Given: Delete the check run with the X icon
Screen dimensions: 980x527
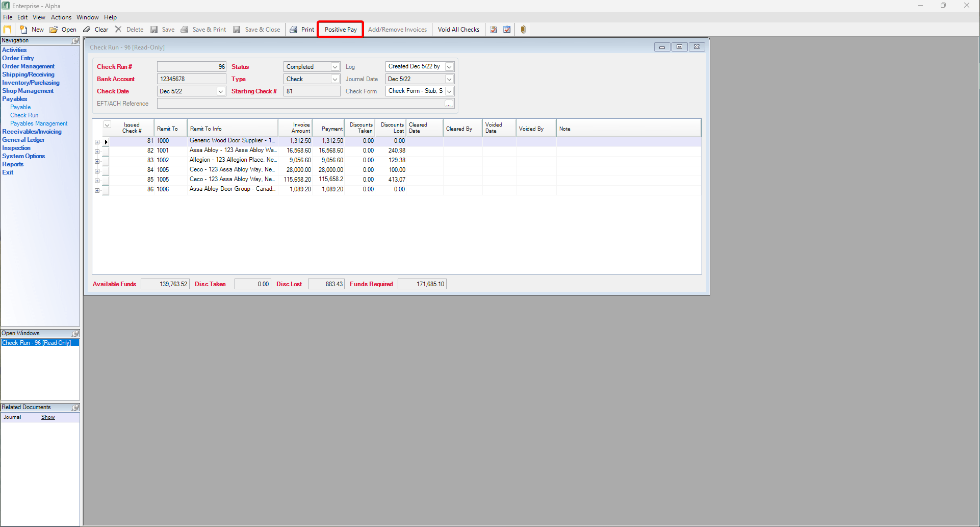Looking at the screenshot, I should (118, 29).
